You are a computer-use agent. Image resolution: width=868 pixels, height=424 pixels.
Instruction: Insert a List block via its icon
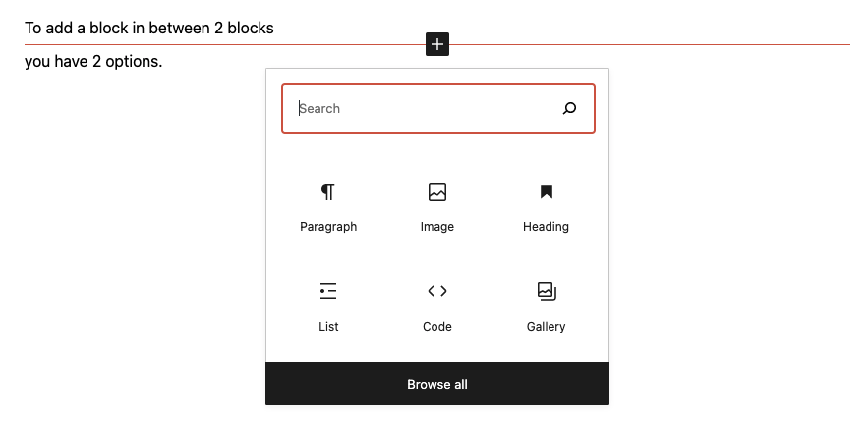point(328,291)
